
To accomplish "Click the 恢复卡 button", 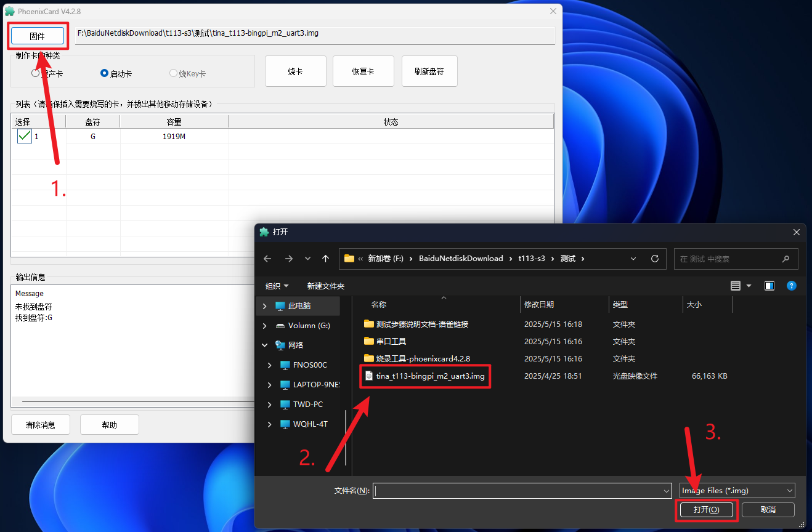I will (363, 71).
